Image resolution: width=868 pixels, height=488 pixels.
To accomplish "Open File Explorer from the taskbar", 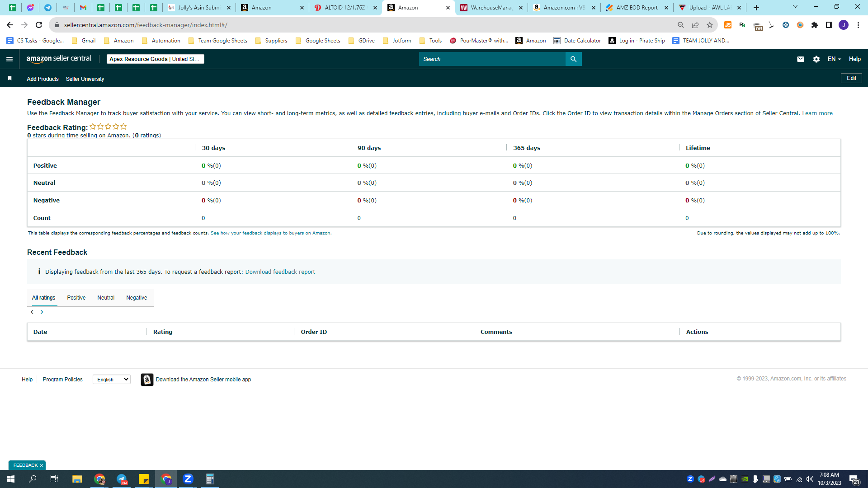I will coord(77,479).
